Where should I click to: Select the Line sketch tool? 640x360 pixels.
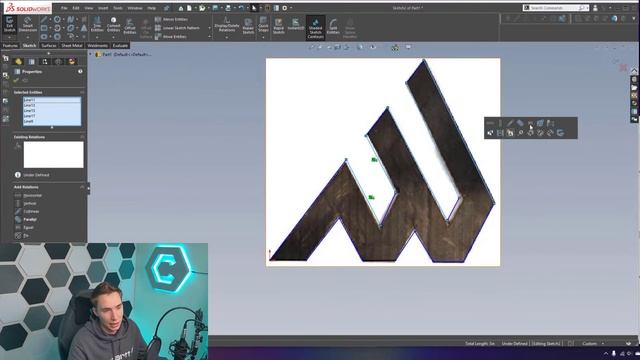click(44, 19)
